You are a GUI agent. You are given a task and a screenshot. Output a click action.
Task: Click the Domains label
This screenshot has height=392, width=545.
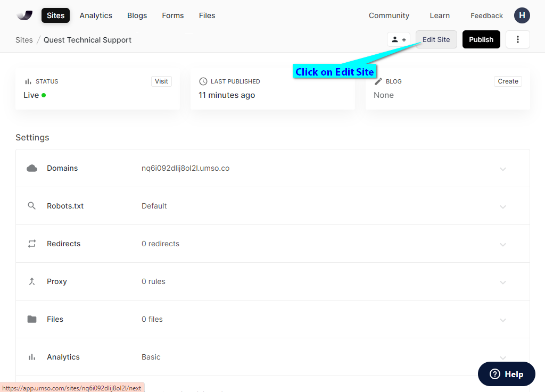[x=62, y=168]
